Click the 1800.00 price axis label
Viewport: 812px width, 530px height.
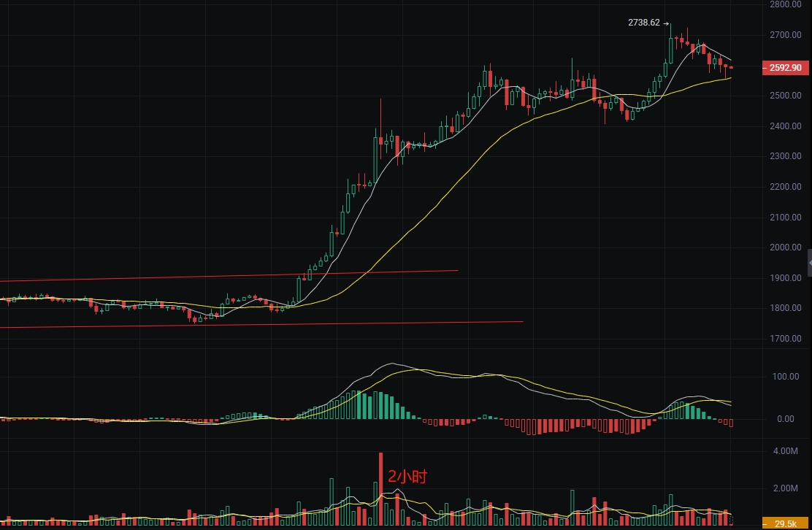(786, 307)
